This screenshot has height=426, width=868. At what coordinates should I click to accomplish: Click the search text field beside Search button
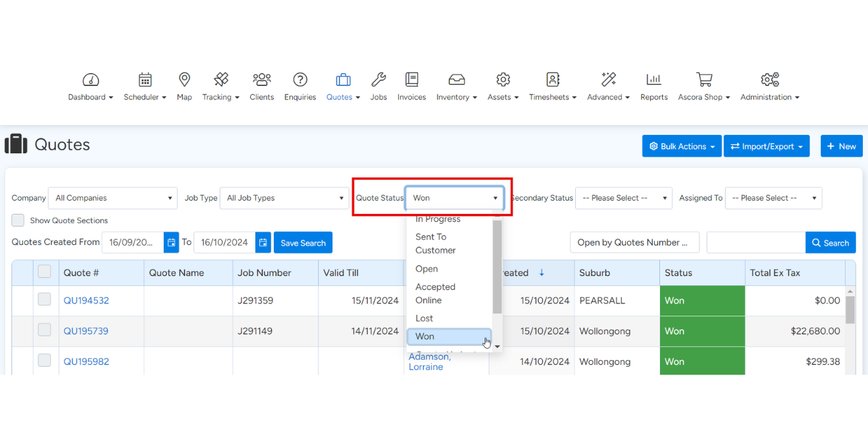click(755, 243)
